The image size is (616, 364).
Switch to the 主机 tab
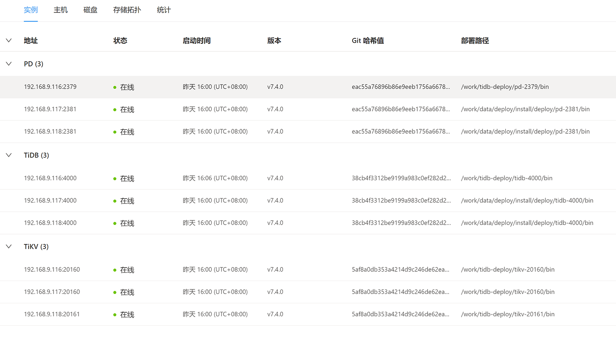[x=60, y=10]
